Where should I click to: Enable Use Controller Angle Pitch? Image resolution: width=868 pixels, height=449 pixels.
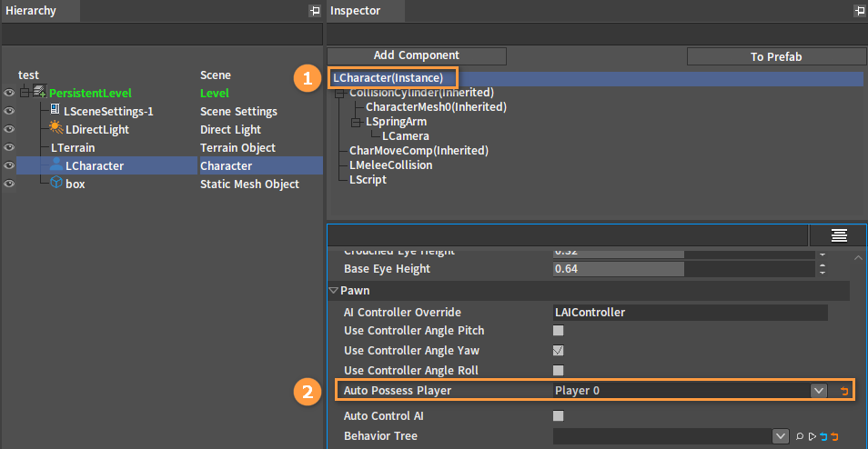click(559, 331)
